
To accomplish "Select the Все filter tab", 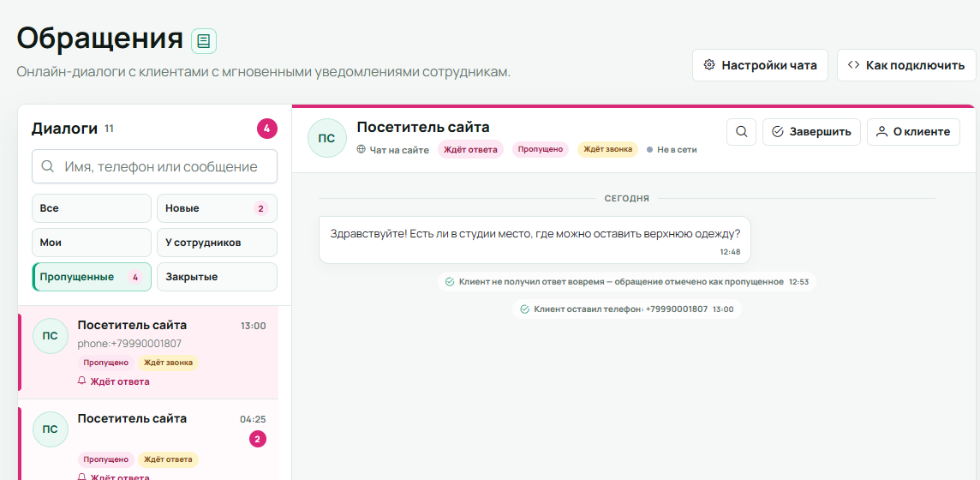I will point(92,208).
